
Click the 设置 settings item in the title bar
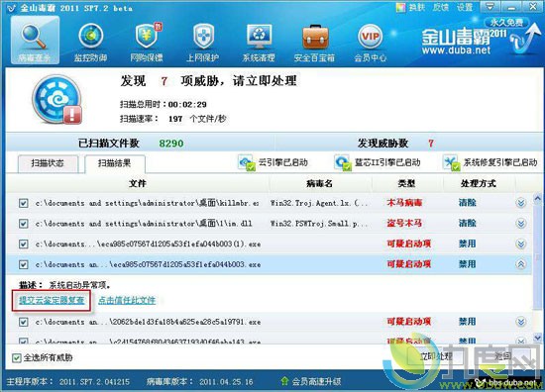[465, 8]
